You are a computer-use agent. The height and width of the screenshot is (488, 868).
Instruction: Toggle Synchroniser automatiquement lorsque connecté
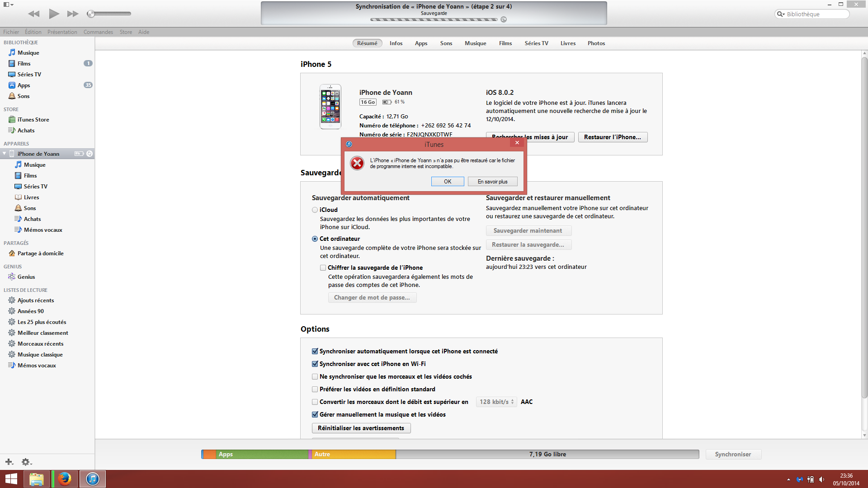(315, 352)
